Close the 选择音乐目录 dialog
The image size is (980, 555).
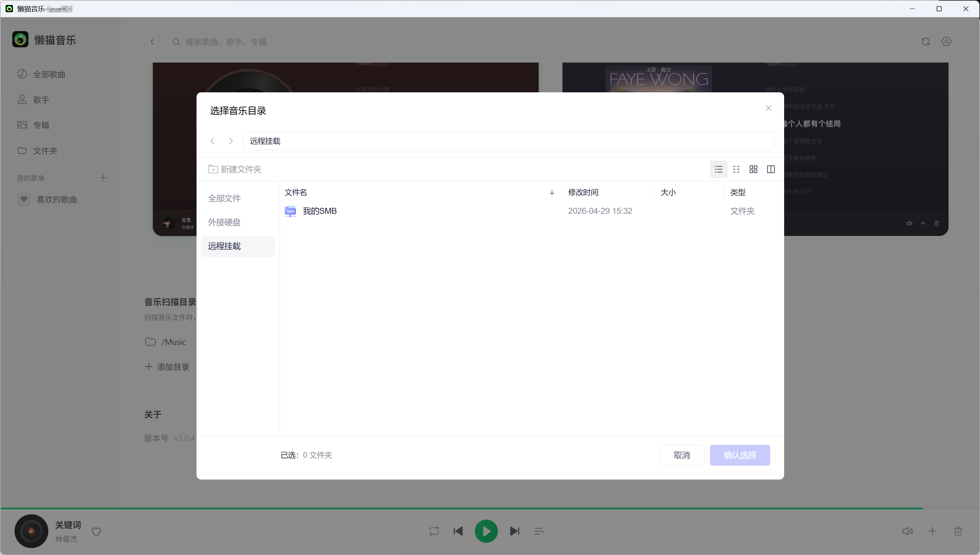click(769, 108)
